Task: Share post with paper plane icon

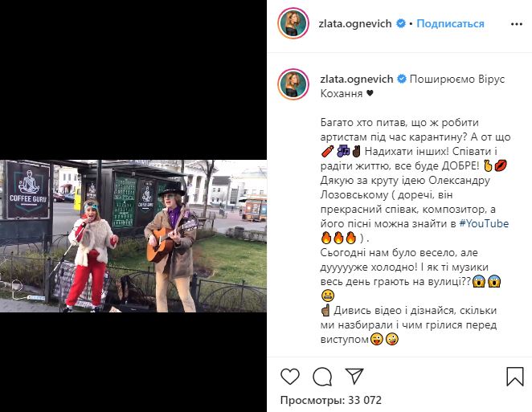Action: 354,376
